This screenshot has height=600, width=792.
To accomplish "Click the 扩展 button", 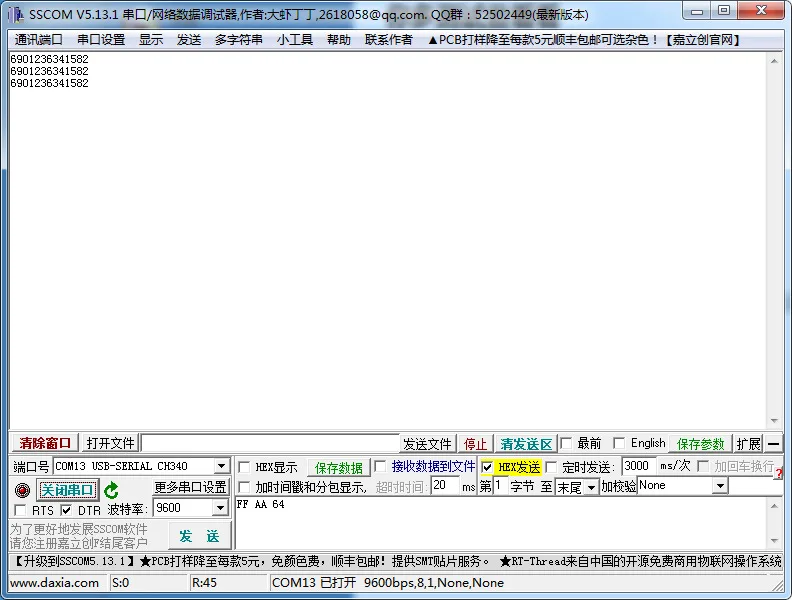I will 748,444.
